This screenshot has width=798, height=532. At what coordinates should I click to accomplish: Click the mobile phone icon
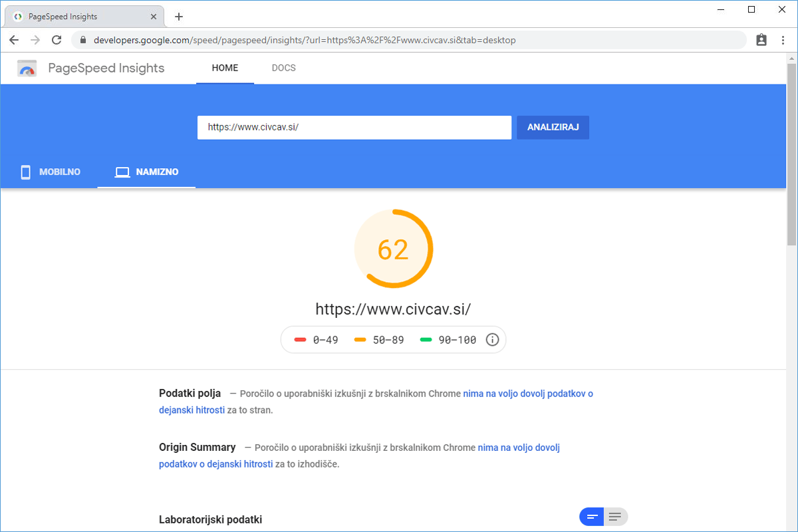coord(26,172)
